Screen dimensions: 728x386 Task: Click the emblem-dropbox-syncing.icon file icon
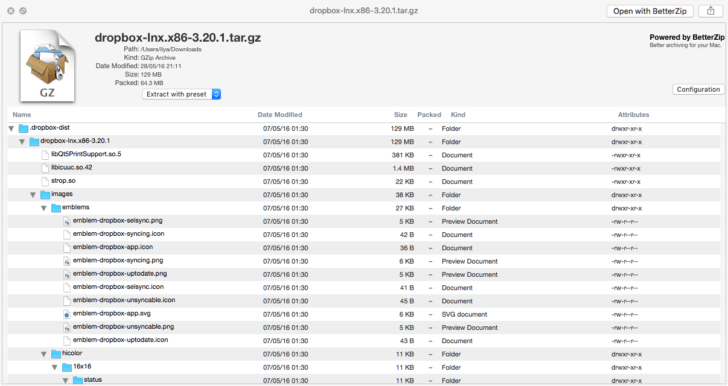point(67,235)
